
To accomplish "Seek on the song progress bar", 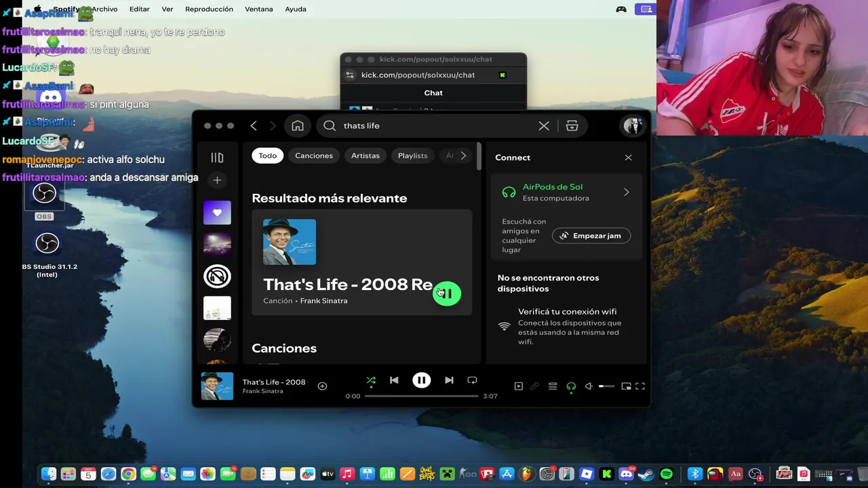I will pos(422,396).
